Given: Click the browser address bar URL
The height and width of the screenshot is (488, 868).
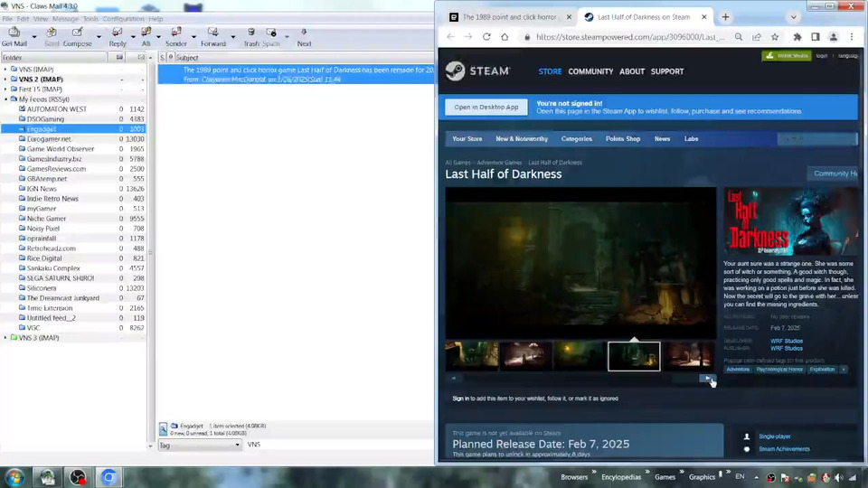Looking at the screenshot, I should coord(629,37).
